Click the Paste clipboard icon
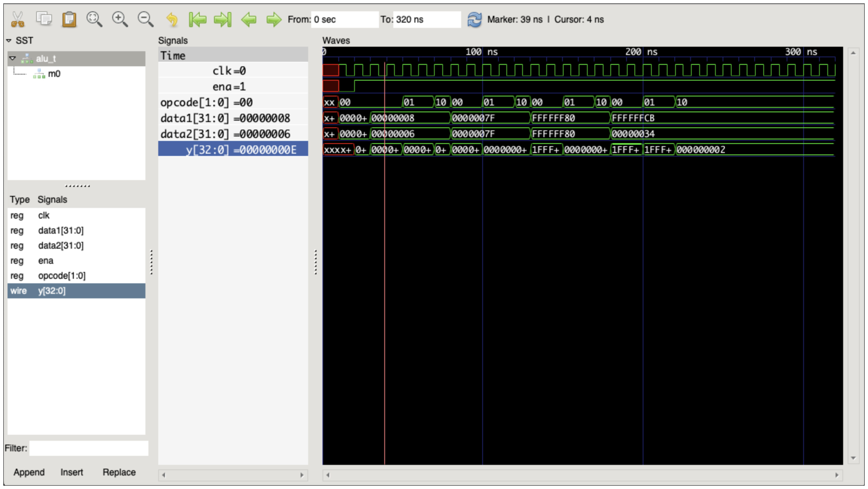 [69, 19]
